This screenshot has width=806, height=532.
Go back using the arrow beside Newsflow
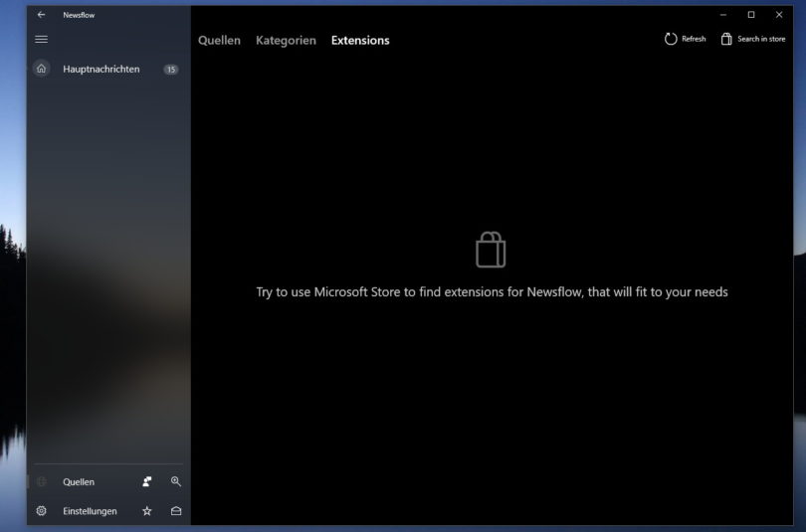point(41,15)
